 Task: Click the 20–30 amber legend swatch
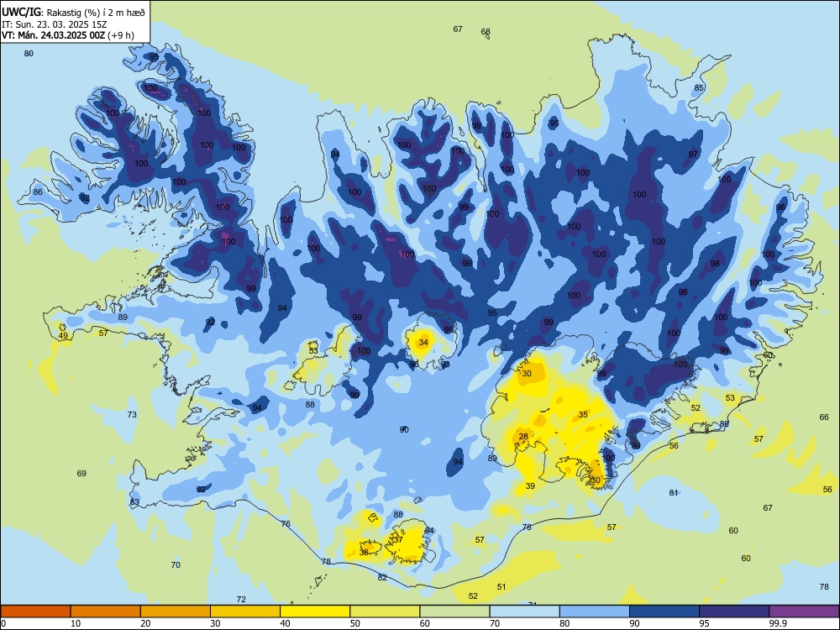coord(176,612)
